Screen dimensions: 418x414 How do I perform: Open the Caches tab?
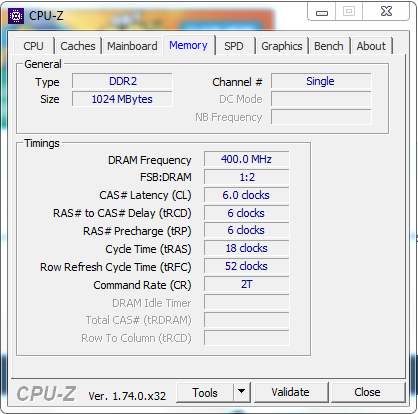[78, 46]
